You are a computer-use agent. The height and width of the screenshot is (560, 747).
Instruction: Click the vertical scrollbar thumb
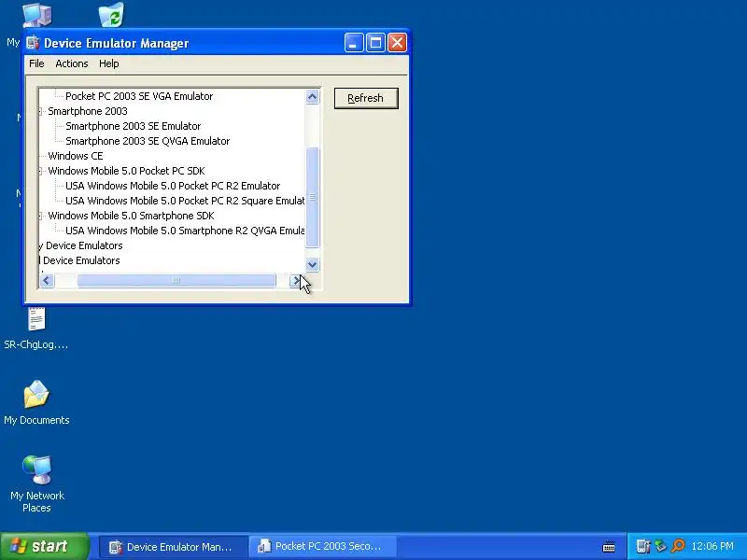312,198
